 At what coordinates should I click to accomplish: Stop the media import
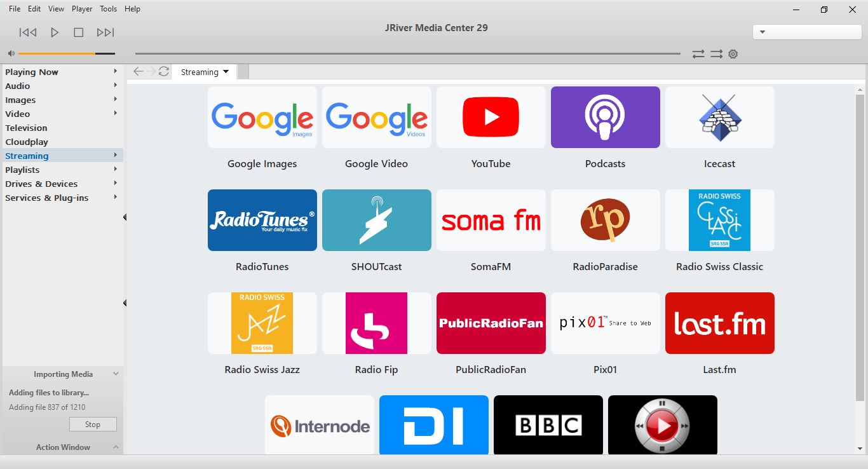[93, 425]
